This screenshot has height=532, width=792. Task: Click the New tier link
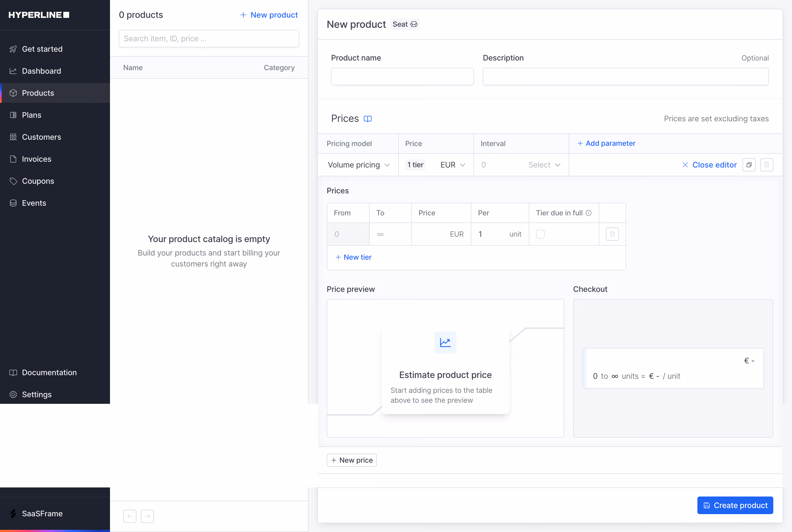click(x=353, y=257)
